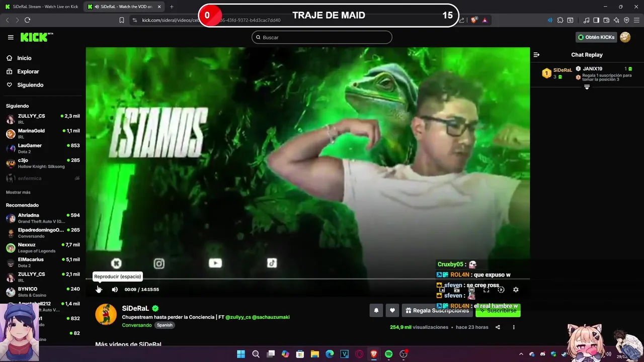Open LauGamer Dota 2 channel

click(43, 148)
